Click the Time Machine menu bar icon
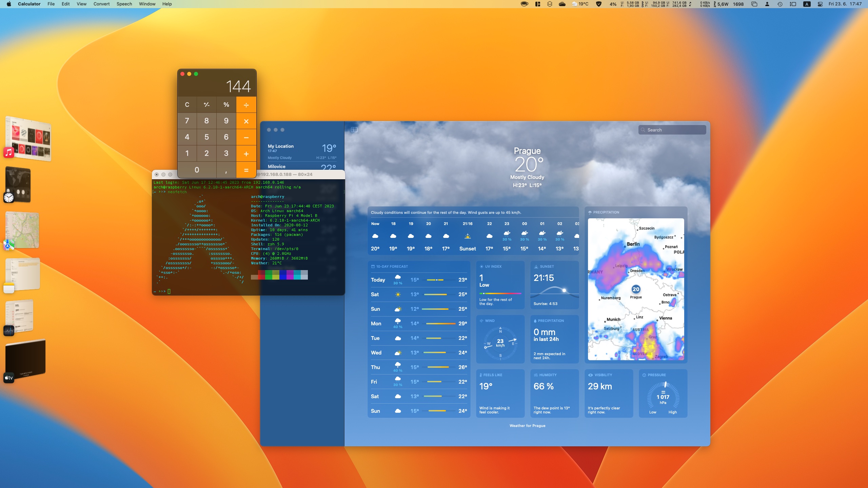 pos(780,4)
